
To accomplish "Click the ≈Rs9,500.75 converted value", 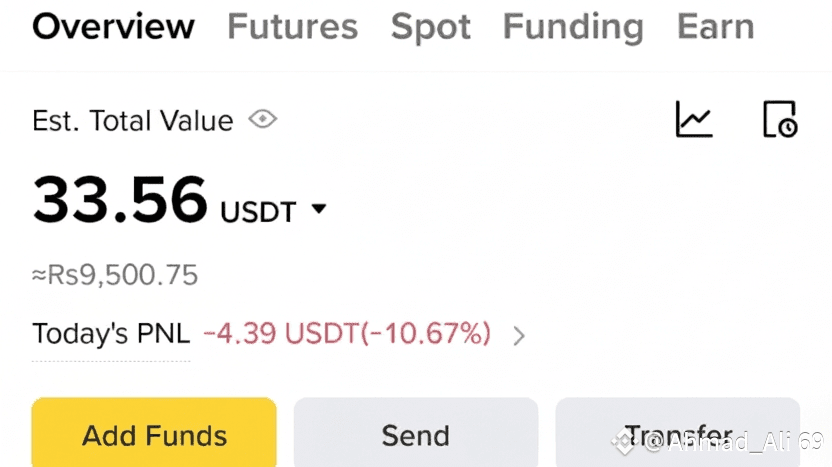I will (x=115, y=275).
